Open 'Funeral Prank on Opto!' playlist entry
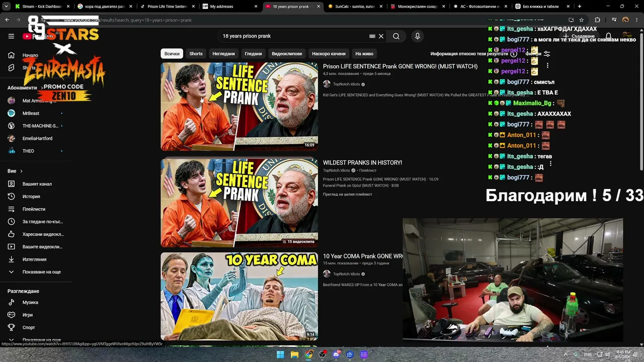This screenshot has height=362, width=644. (x=361, y=186)
